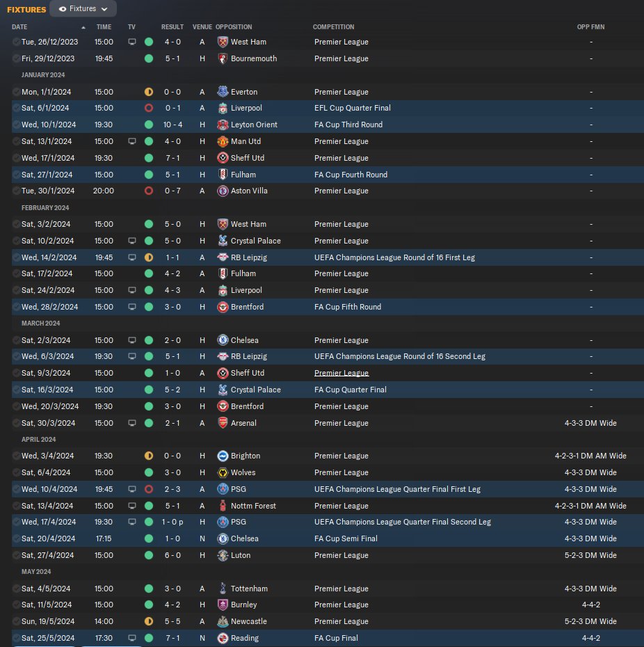
Task: Open the underlined Premier League link in Sheff Utd row
Action: point(341,373)
